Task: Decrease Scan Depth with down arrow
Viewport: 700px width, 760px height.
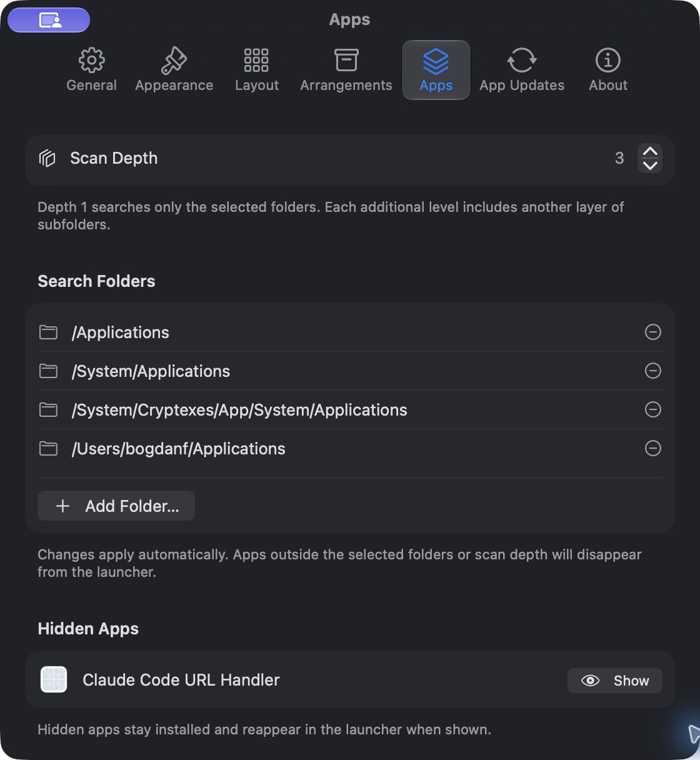Action: [x=650, y=166]
